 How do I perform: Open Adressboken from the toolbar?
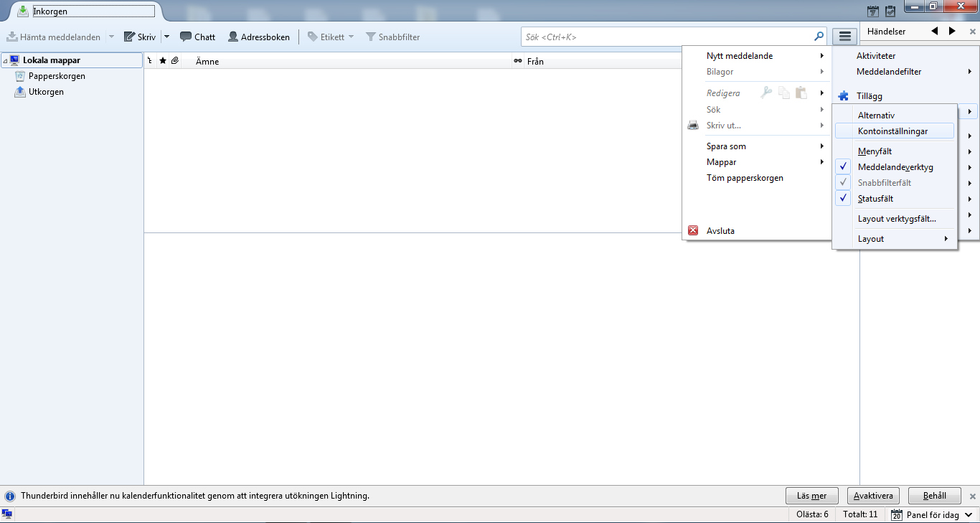pyautogui.click(x=259, y=37)
